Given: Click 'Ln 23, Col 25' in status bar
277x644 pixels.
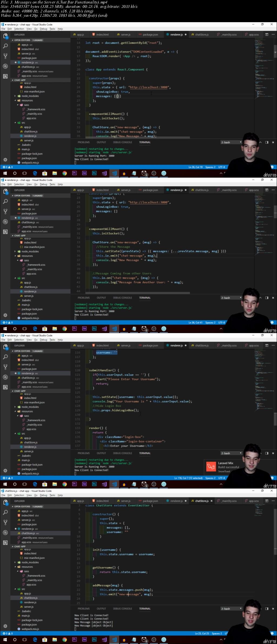Looking at the screenshot, I should [202, 633].
